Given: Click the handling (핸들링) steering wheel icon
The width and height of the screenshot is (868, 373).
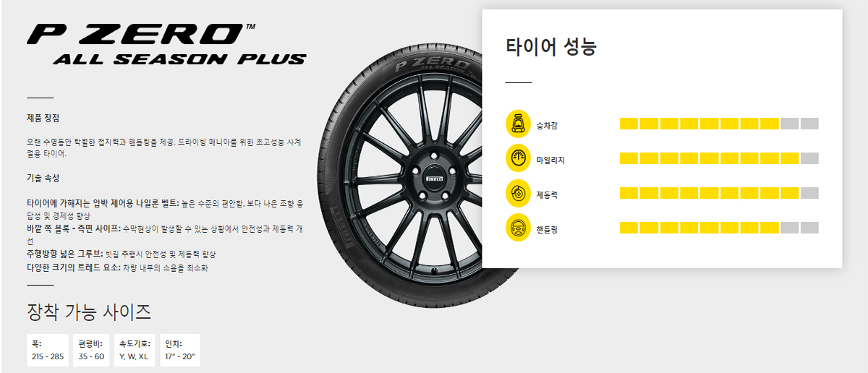Looking at the screenshot, I should [x=518, y=228].
